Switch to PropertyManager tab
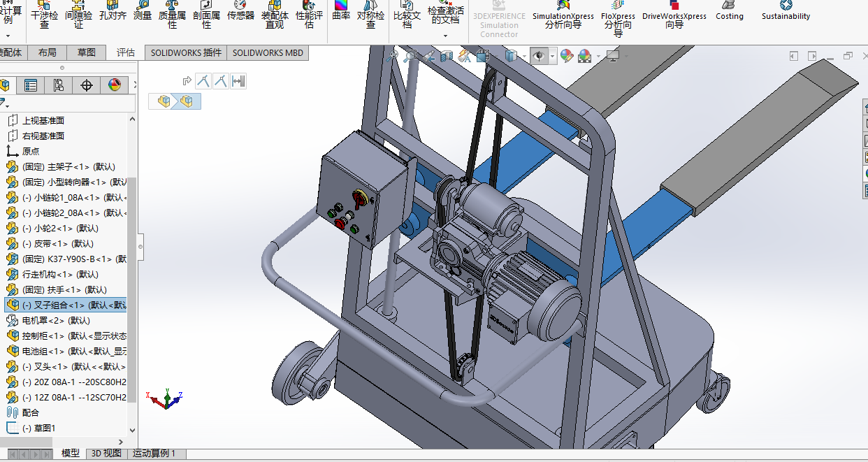868x462 pixels. pyautogui.click(x=31, y=85)
